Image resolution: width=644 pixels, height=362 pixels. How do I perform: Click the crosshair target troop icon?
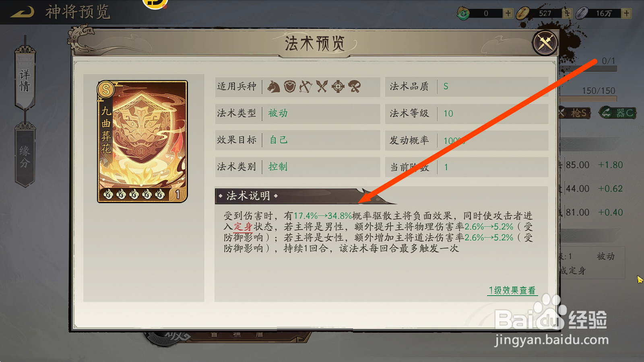338,86
